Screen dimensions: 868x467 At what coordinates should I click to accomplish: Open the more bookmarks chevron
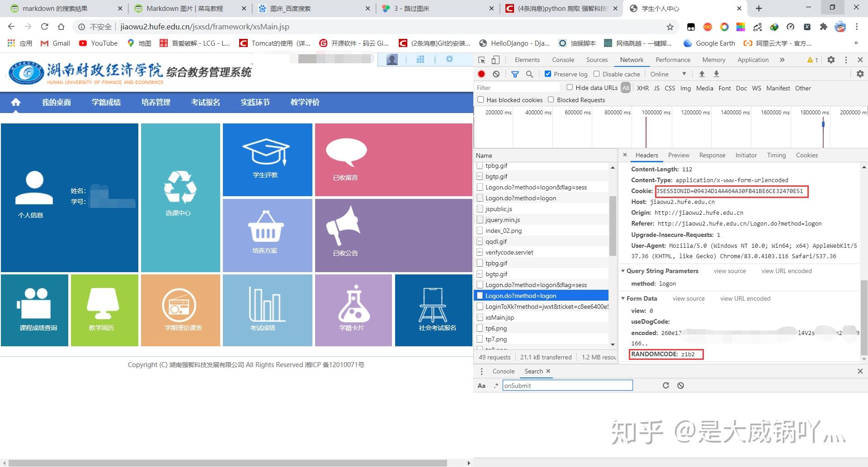[x=856, y=43]
